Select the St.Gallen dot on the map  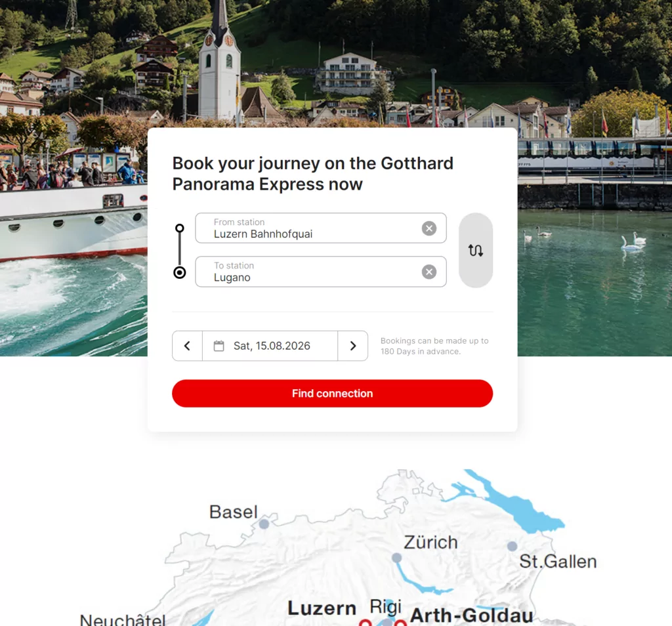[x=512, y=546]
